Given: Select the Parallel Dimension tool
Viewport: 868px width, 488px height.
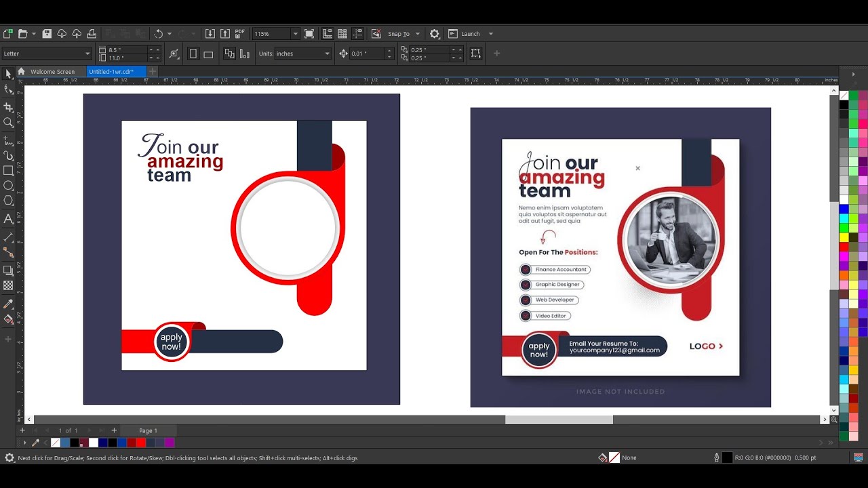Looking at the screenshot, I should pyautogui.click(x=8, y=237).
